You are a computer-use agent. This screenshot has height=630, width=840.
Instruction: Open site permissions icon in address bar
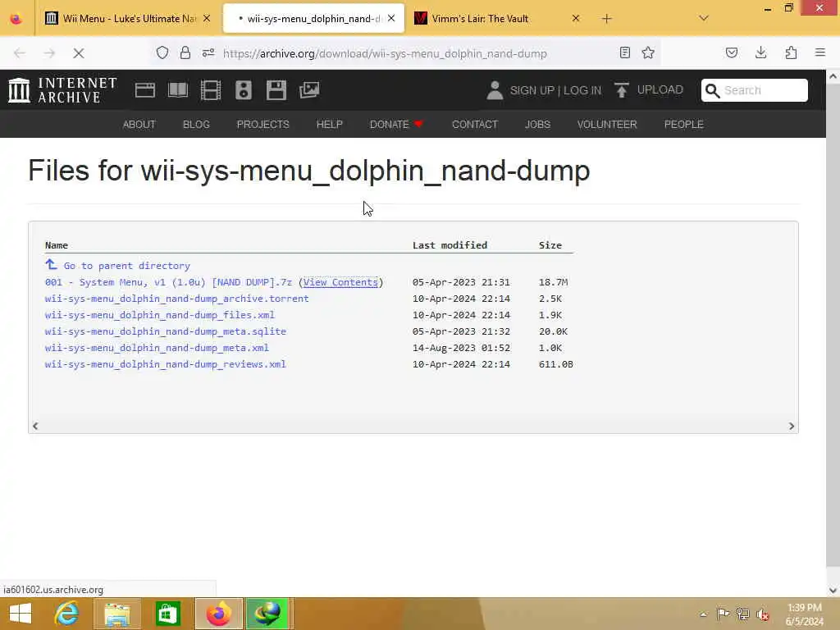coord(208,52)
